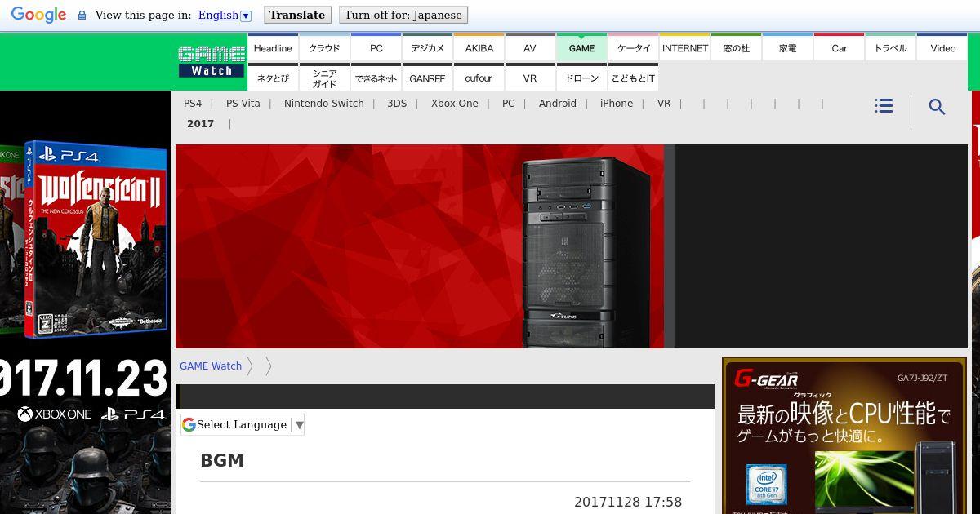The width and height of the screenshot is (980, 514).
Task: Open the G-GEAR advertisement
Action: point(844,436)
